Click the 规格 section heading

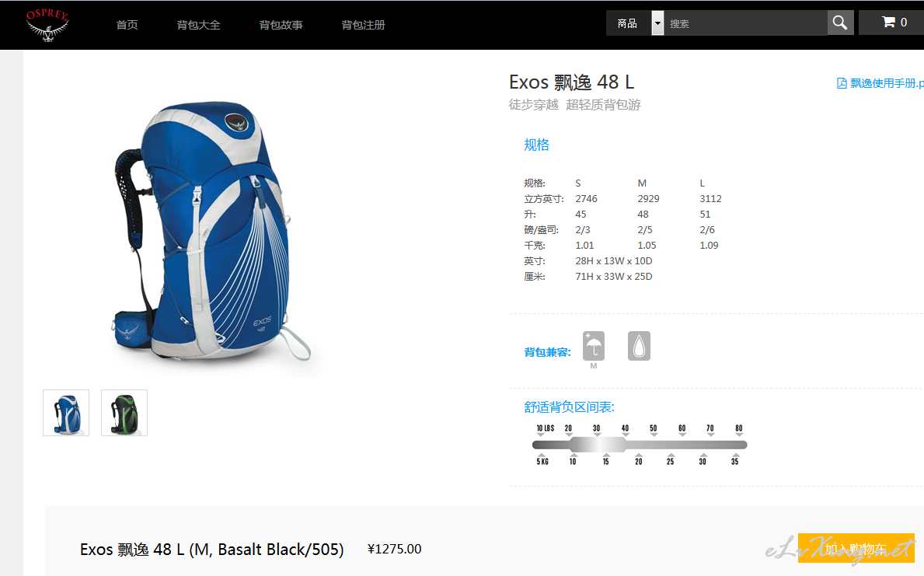pos(536,145)
